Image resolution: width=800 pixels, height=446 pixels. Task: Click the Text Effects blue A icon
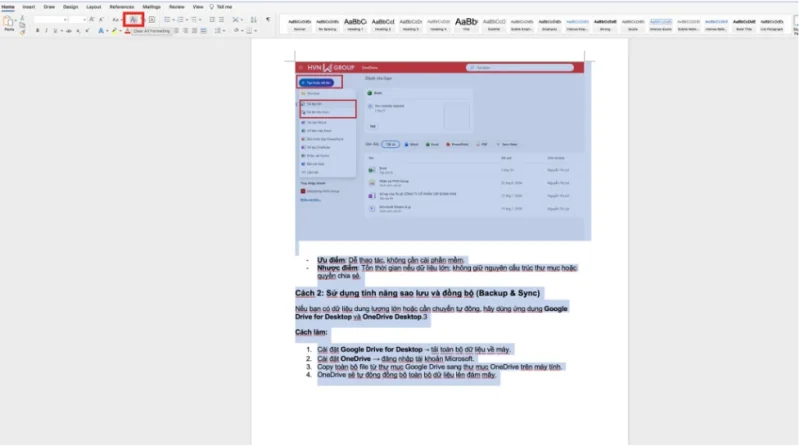point(101,31)
